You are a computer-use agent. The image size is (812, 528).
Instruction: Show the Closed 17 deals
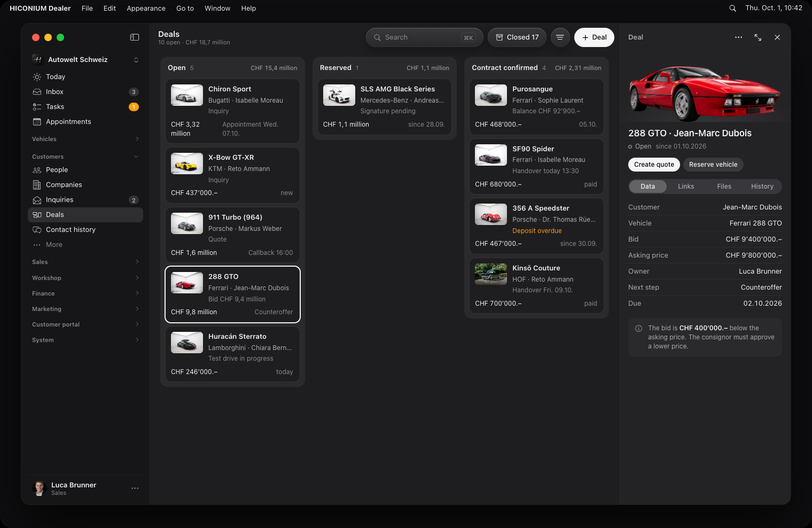(x=517, y=37)
